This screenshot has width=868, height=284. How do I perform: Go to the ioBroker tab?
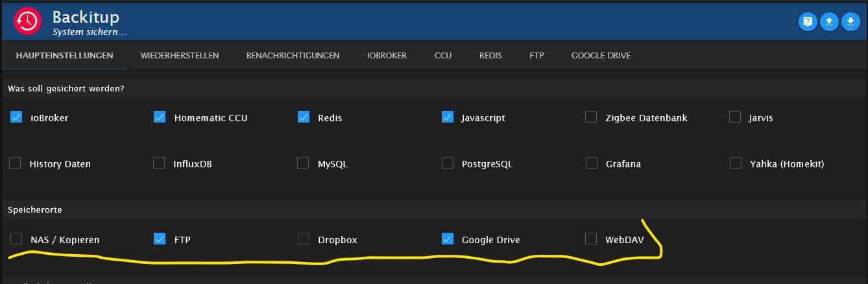387,56
